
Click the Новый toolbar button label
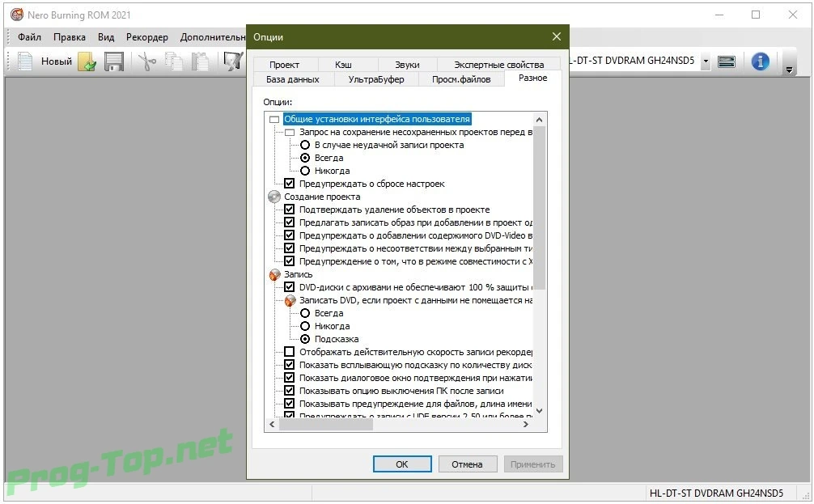click(x=56, y=61)
